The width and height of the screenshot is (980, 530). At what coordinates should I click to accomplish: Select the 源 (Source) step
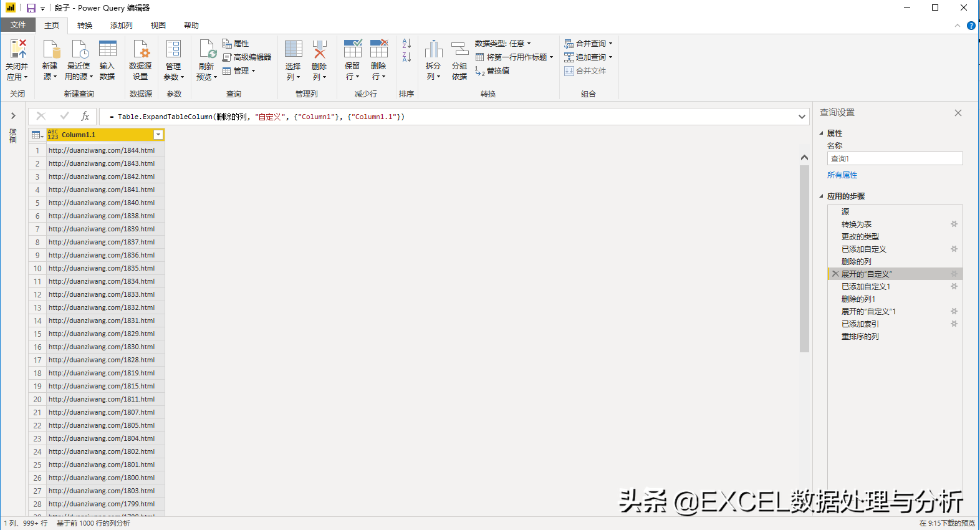(895, 211)
